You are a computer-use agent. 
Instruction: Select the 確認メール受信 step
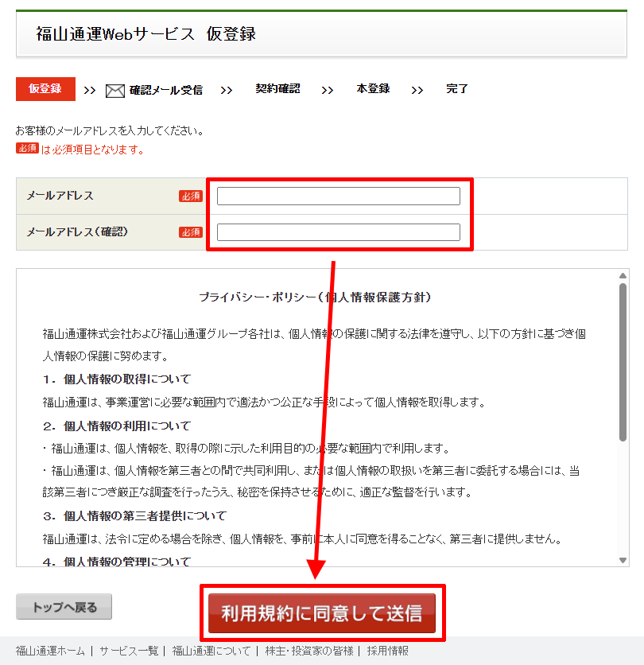point(165,90)
